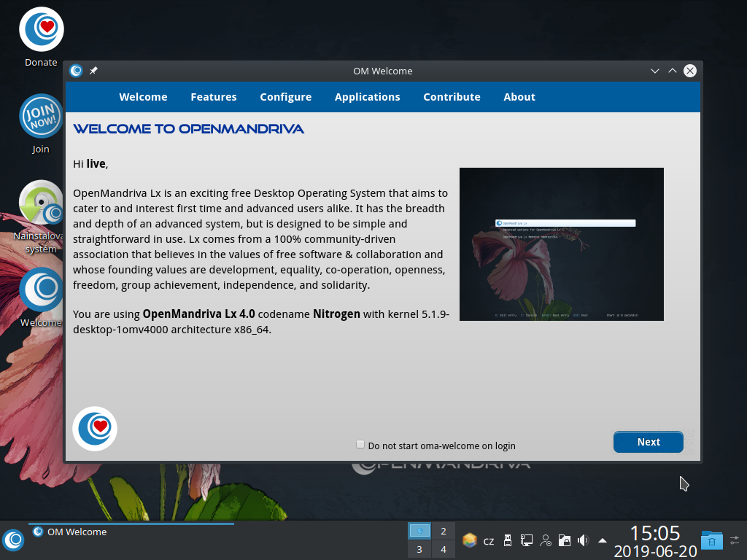The width and height of the screenshot is (747, 560).
Task: Click the user status tray icon
Action: tap(546, 540)
